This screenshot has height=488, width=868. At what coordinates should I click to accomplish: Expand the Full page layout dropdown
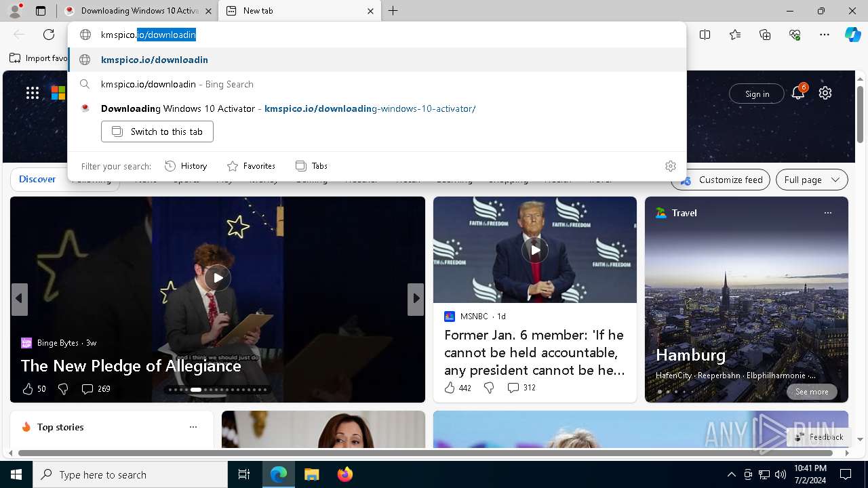(x=812, y=180)
